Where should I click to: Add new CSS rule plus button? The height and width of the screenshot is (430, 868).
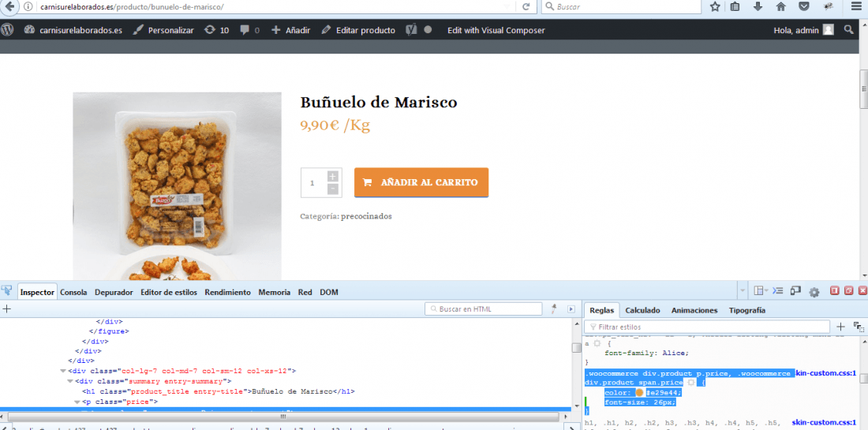840,327
